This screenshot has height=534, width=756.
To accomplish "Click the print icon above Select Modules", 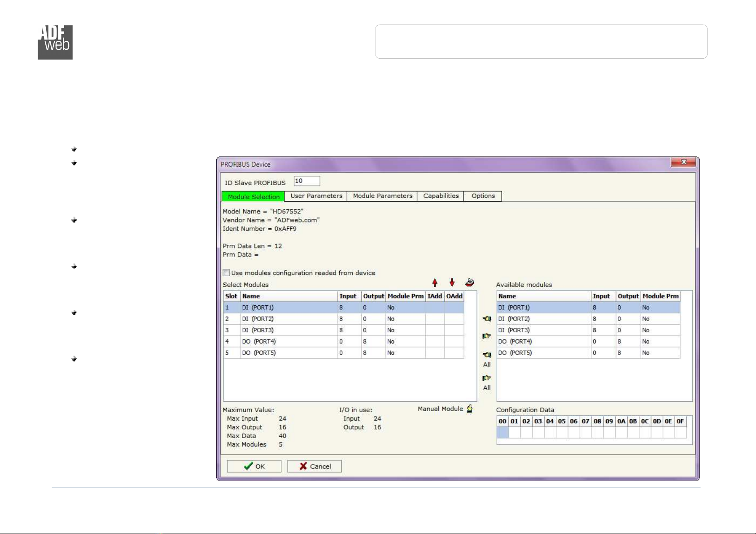I will [x=469, y=282].
